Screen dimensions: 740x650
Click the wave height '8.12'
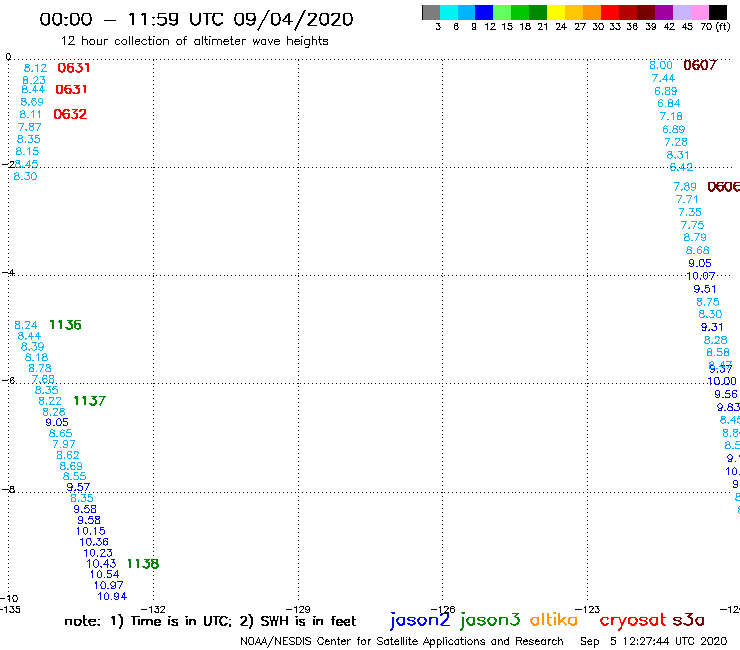[35, 68]
